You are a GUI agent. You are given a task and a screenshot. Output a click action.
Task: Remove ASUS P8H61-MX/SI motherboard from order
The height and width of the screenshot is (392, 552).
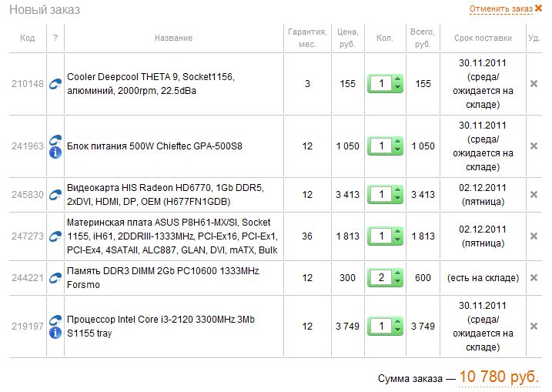pos(534,236)
